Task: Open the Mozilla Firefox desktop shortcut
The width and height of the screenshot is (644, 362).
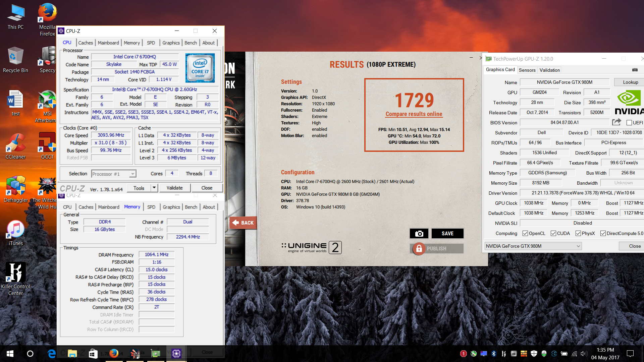Action: tap(47, 19)
